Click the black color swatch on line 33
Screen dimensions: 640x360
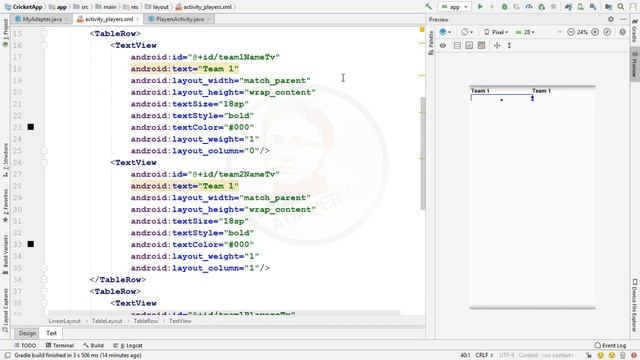31,244
